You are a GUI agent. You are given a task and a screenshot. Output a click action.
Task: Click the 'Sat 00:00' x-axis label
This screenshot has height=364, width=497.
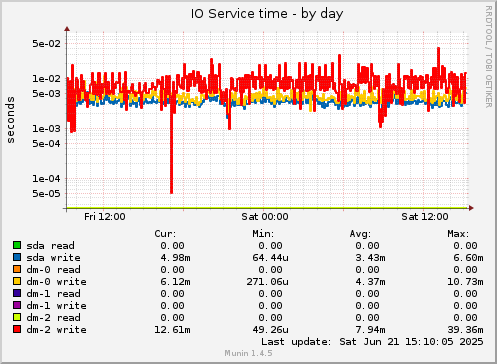[x=265, y=217]
